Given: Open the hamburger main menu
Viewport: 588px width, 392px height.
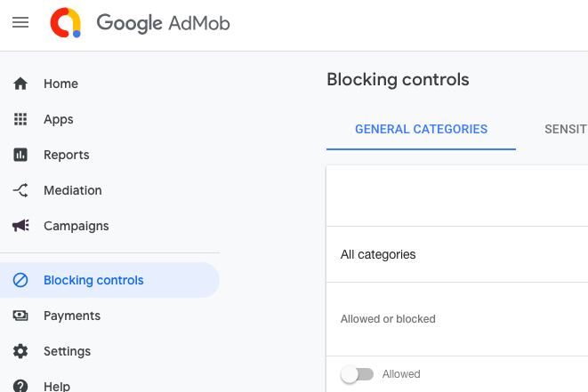Looking at the screenshot, I should coord(20,22).
